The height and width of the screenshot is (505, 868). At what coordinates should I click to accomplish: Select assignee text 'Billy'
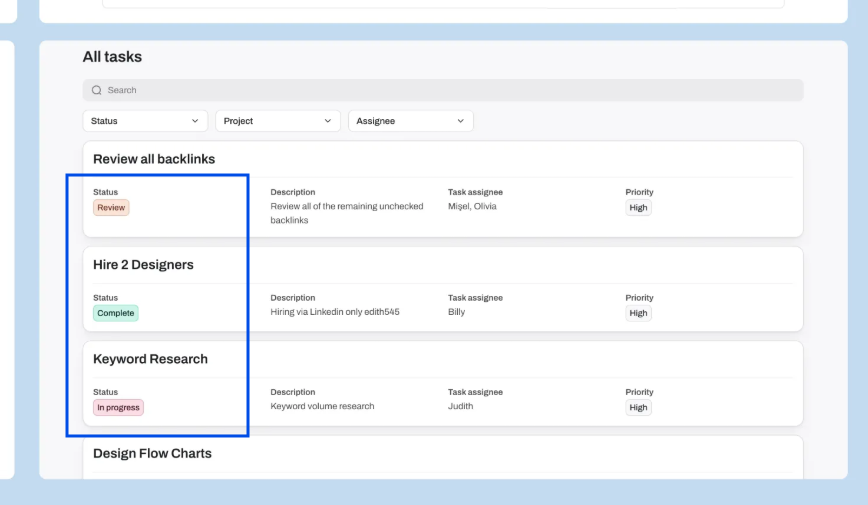point(457,312)
